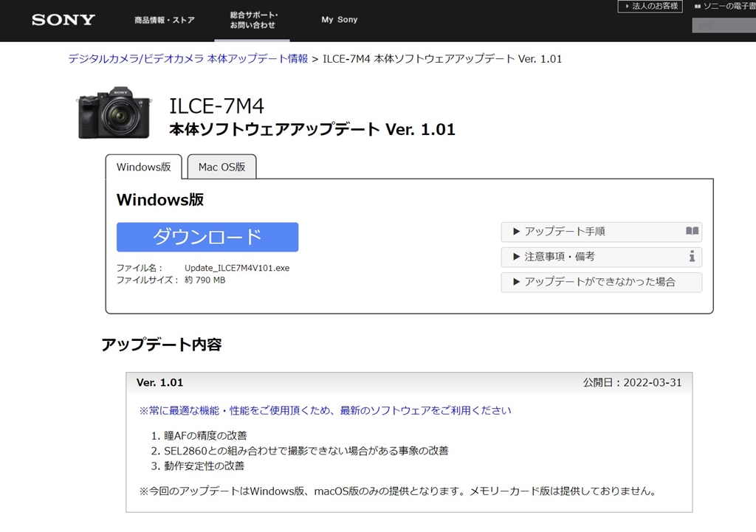Click the 公開日：2022-03-31 date text
Screen dimensions: 756x532
632,383
